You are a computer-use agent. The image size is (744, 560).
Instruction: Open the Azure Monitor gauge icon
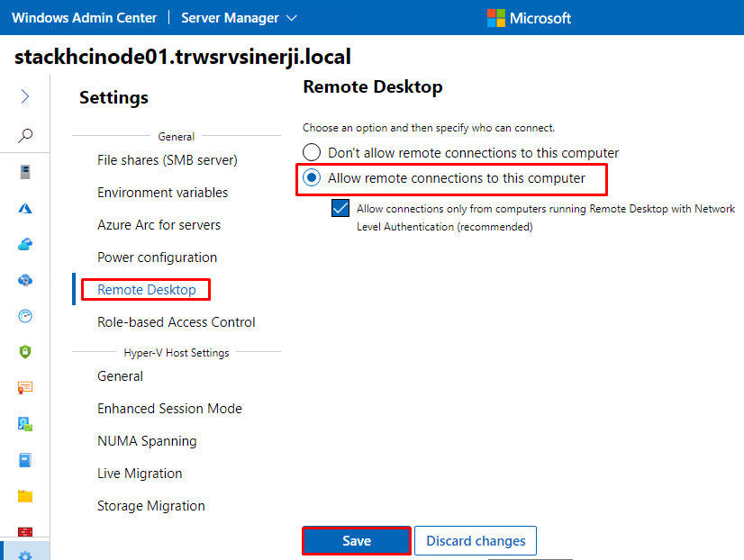pyautogui.click(x=25, y=316)
